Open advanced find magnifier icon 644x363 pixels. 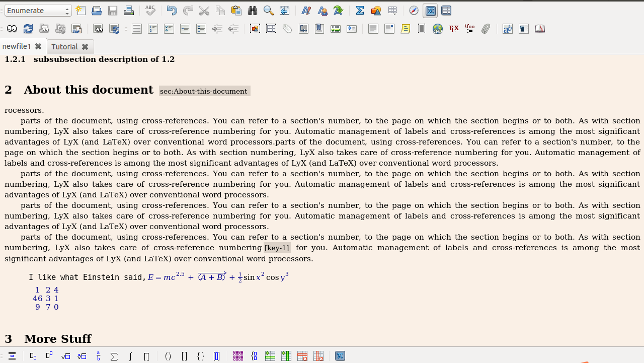coord(268,11)
